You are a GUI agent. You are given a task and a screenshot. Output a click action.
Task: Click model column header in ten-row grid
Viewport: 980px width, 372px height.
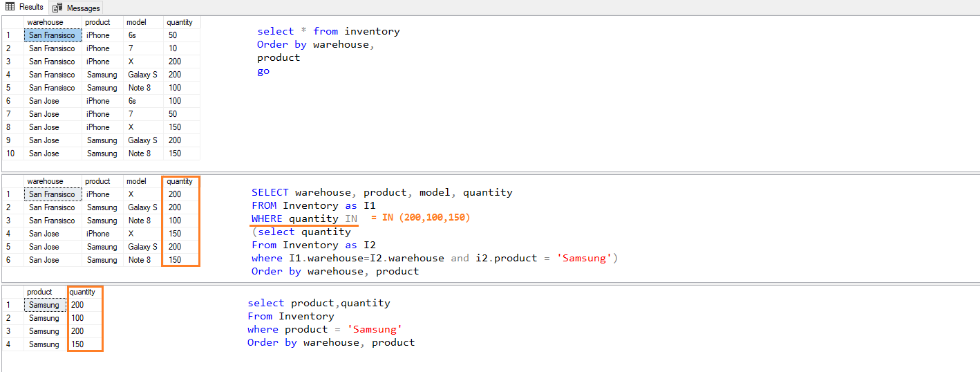[144, 22]
